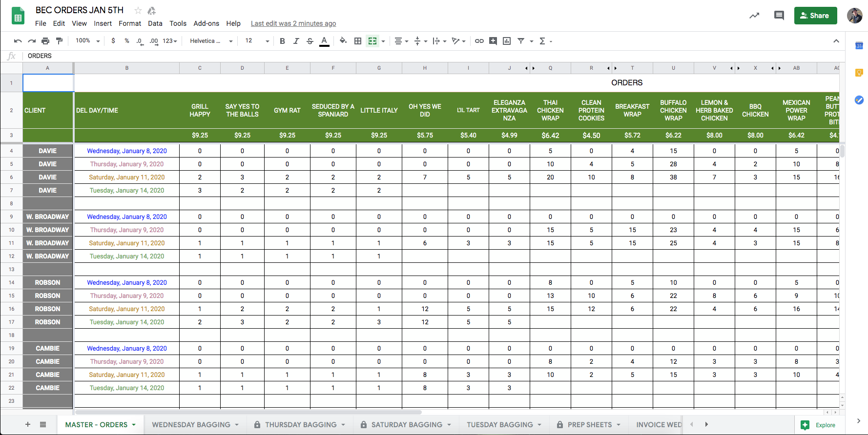Open the 'Last edit was 2 minutes ago' link
The width and height of the screenshot is (868, 435).
pyautogui.click(x=293, y=23)
